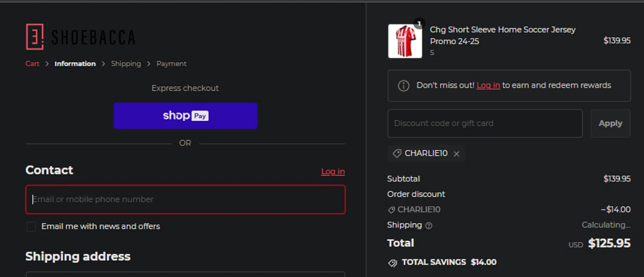Select the Shipping breadcrumb step
The image size is (644, 277).
tap(126, 64)
